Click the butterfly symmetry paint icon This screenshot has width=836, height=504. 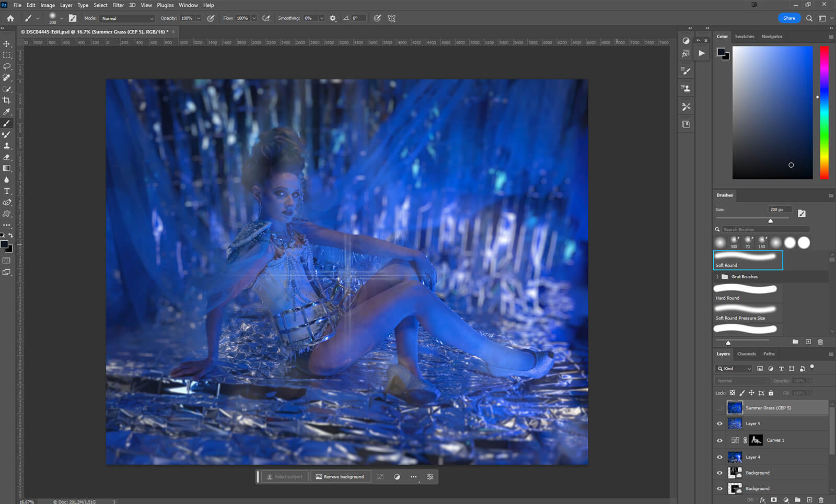[x=391, y=18]
